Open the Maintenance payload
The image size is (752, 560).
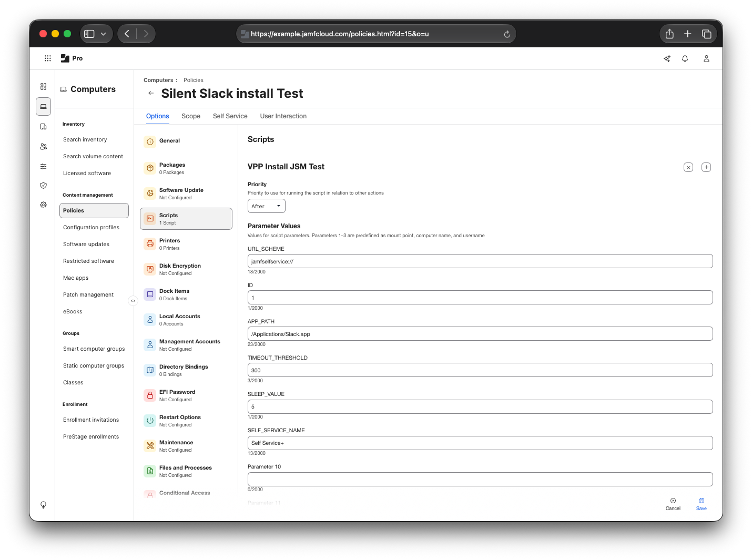point(186,446)
